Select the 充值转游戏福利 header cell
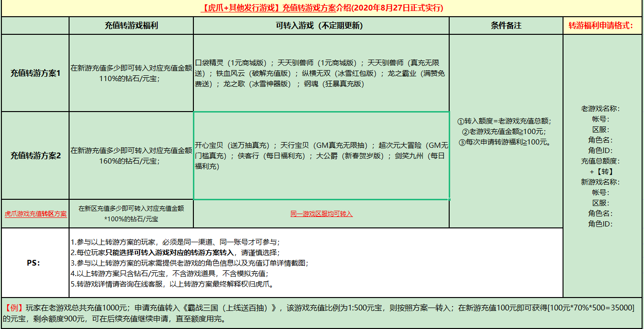The height and width of the screenshot is (329, 644). (131, 26)
